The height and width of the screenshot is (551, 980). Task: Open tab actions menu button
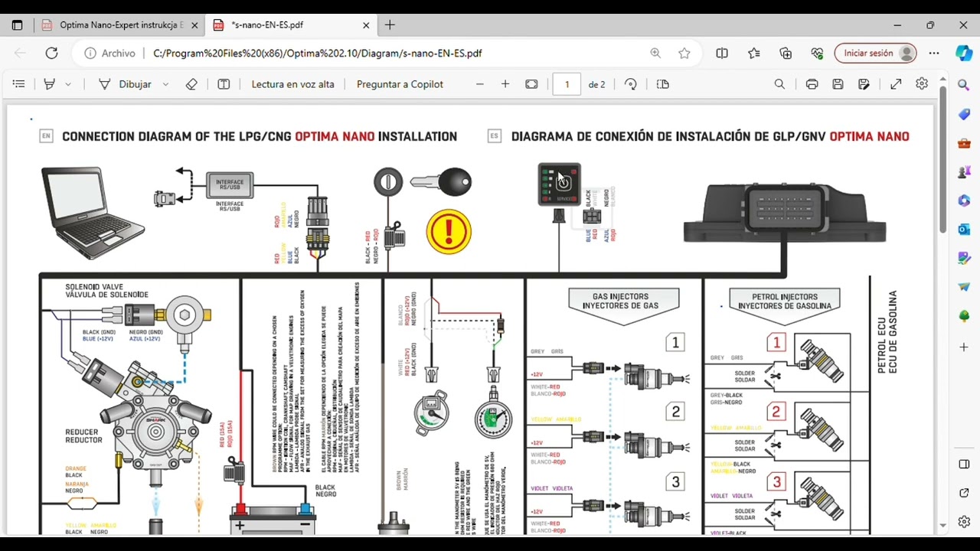(x=17, y=24)
